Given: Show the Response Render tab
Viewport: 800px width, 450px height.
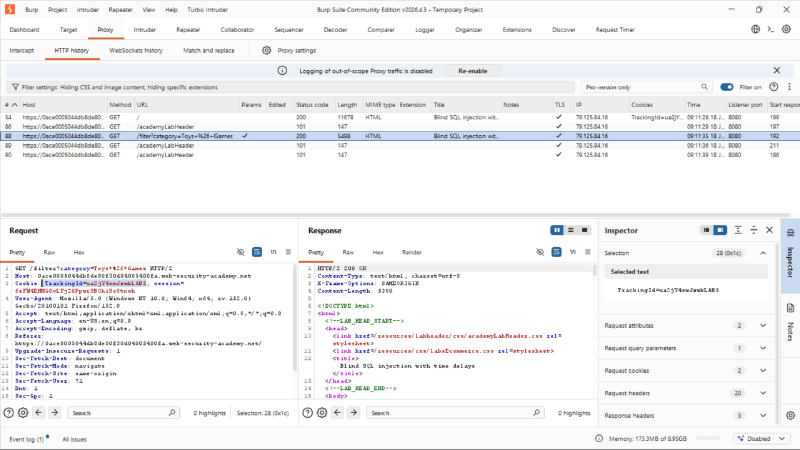Looking at the screenshot, I should coord(412,252).
